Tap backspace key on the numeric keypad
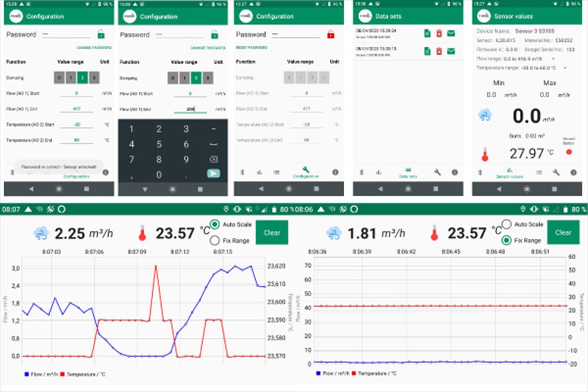 (x=213, y=159)
